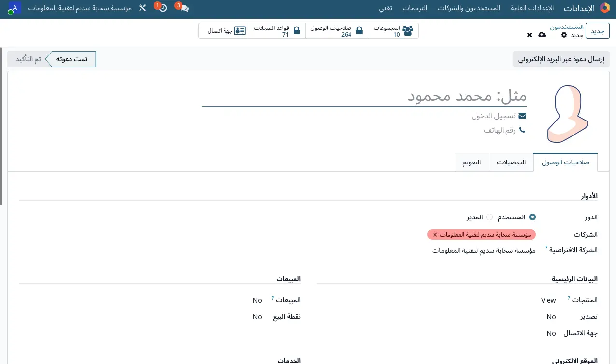Image resolution: width=616 pixels, height=364 pixels.
Task: Open the الترجمات menu
Action: 415,8
